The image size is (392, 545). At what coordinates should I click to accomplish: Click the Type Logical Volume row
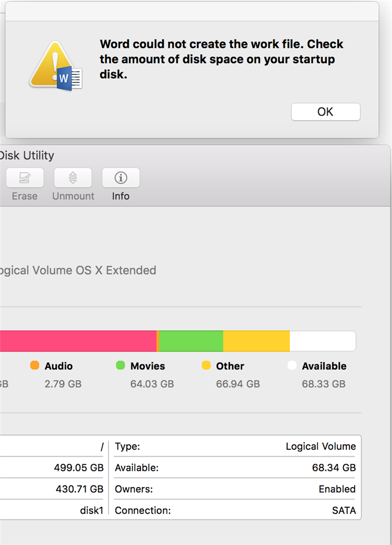tap(236, 447)
